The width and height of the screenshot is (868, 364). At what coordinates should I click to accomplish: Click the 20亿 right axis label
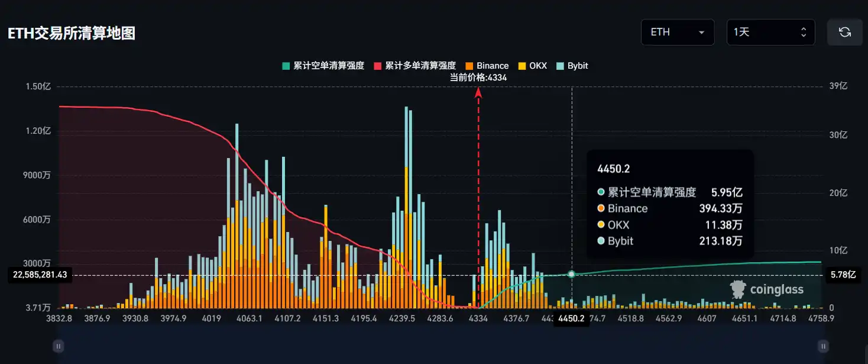[840, 193]
